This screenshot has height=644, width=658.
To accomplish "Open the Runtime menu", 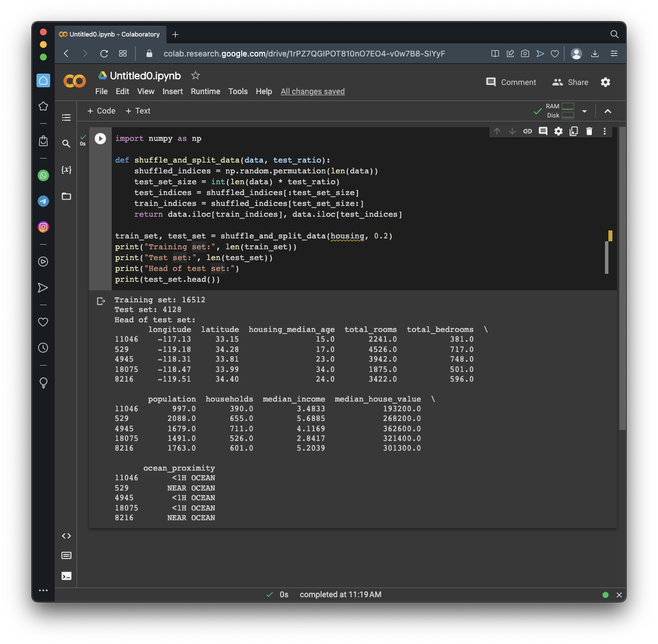I will coord(205,91).
